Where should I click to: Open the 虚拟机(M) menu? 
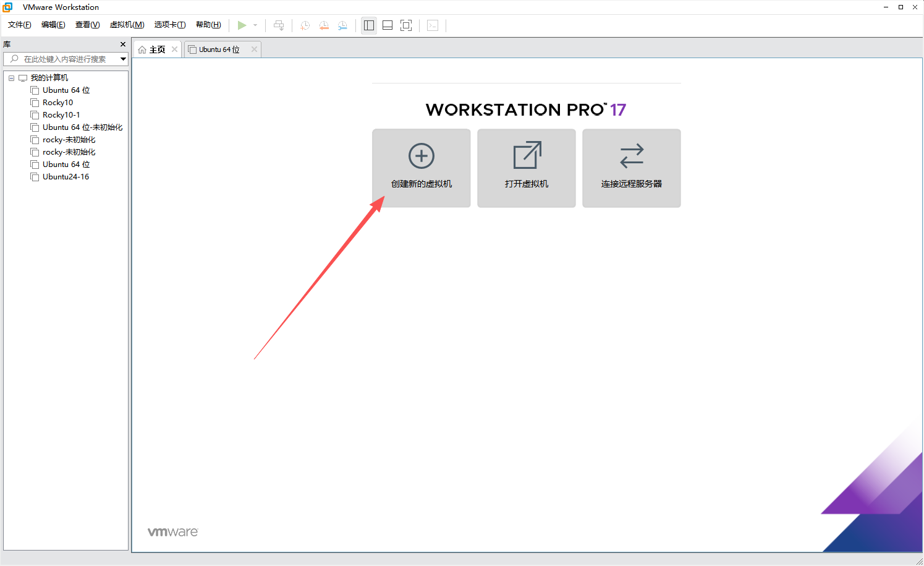pos(127,25)
